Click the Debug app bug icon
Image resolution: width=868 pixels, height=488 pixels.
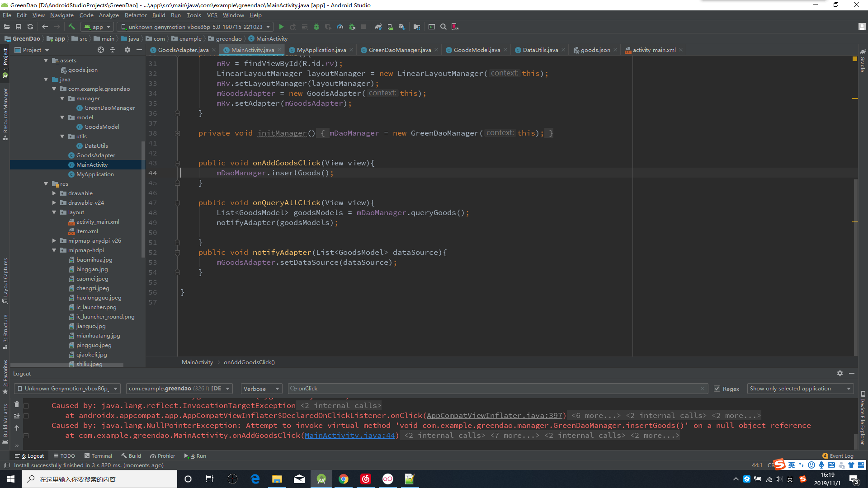tap(316, 27)
